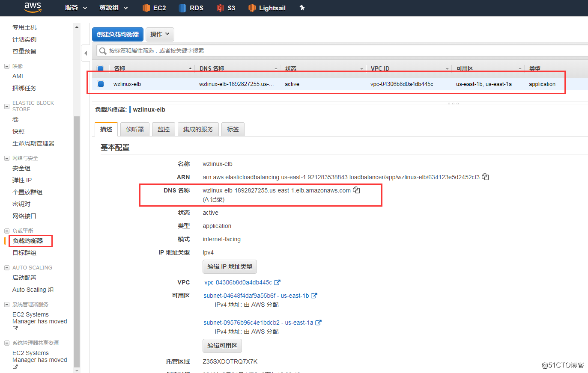Open 密钥对 in sidebar
Image resolution: width=588 pixels, height=373 pixels.
(21, 204)
